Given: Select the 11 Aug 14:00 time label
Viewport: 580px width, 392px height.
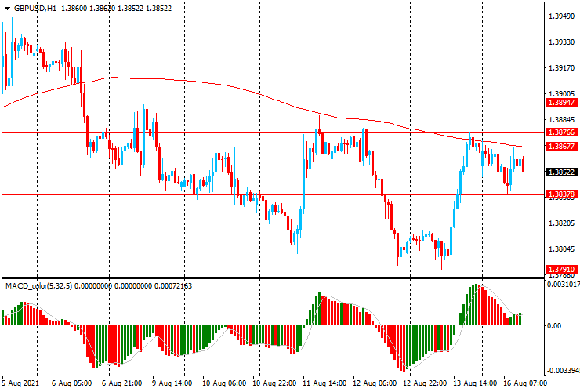Looking at the screenshot, I should [325, 385].
